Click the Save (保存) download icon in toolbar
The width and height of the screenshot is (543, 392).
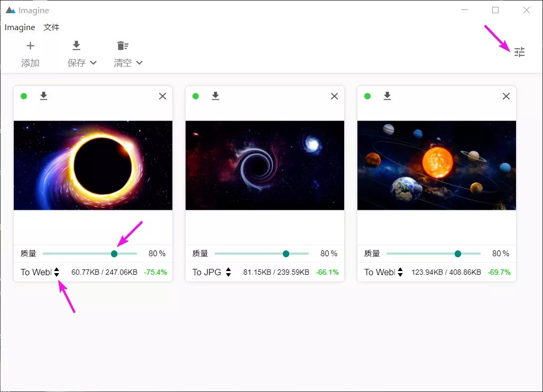point(76,46)
